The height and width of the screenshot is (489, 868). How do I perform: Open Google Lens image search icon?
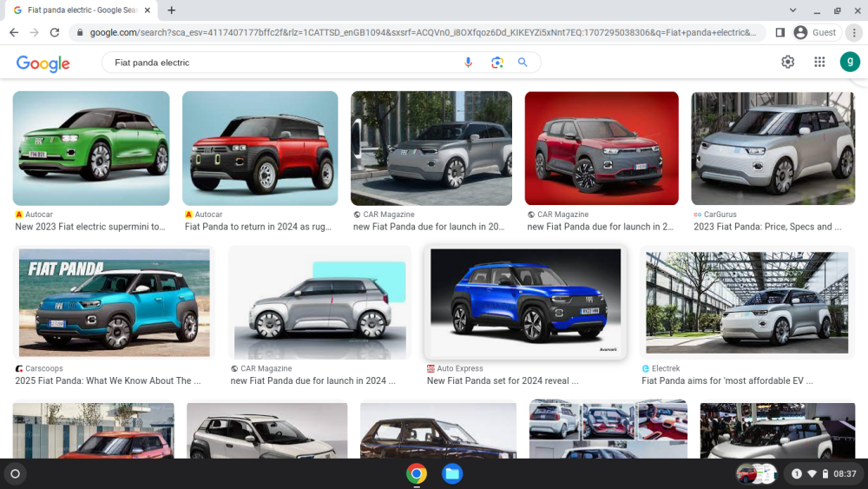click(x=497, y=63)
